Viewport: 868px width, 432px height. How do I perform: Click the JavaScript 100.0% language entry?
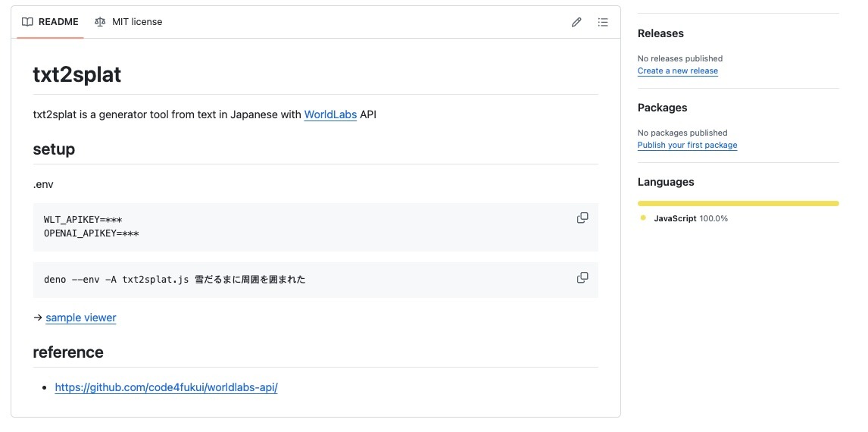click(690, 218)
